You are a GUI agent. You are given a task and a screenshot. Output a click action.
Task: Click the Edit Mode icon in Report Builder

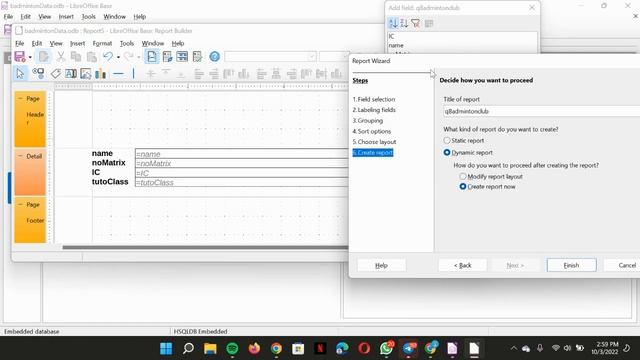pyautogui.click(x=44, y=56)
